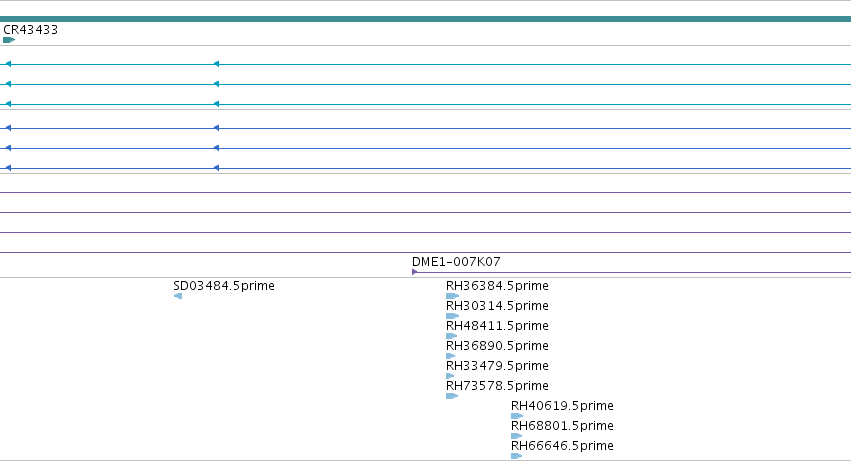Click the RH68801.5prime label
Viewport: 851px width, 461px height.
(x=562, y=426)
